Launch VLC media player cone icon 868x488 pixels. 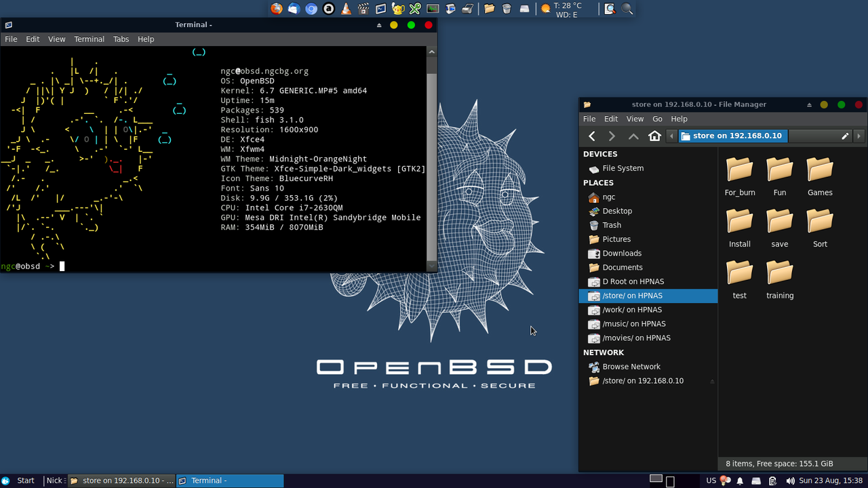[346, 9]
